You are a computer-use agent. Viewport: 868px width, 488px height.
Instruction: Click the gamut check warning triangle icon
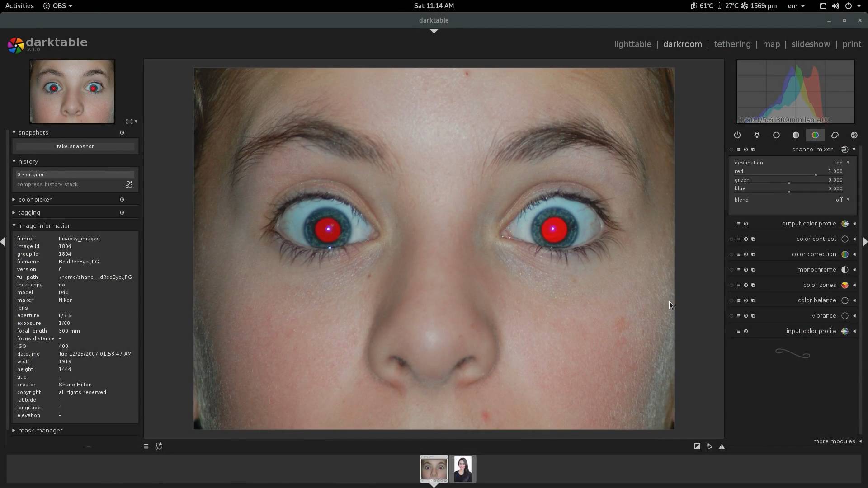722,446
